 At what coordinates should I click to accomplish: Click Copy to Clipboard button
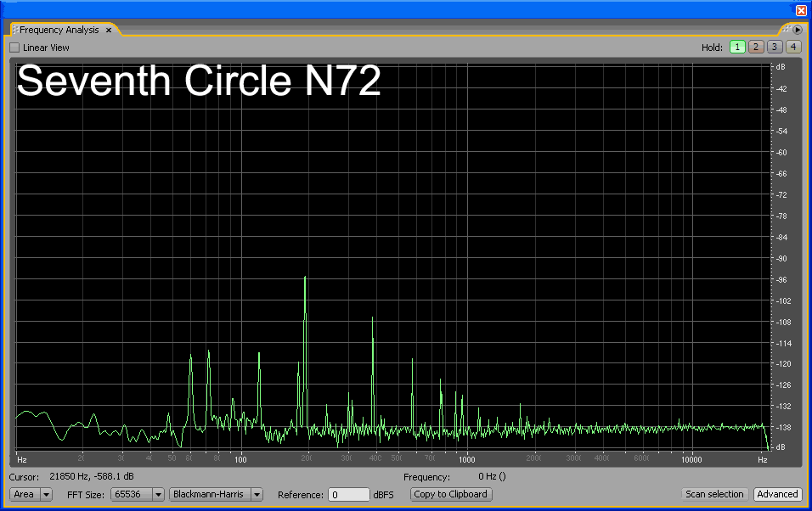(x=451, y=494)
